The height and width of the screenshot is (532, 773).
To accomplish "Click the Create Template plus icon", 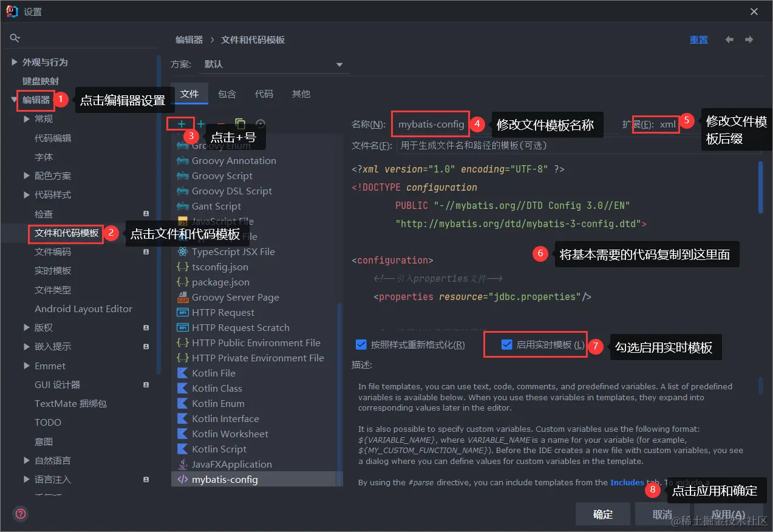I will pyautogui.click(x=181, y=123).
